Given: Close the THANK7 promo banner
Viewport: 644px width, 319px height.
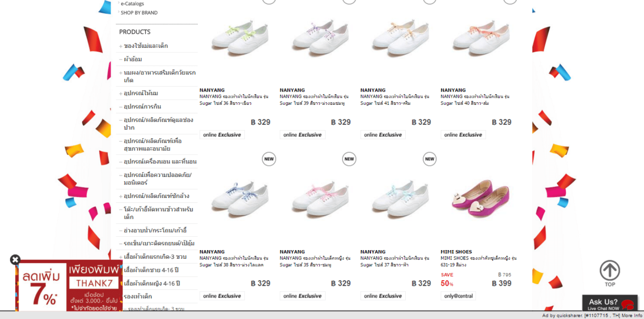Looking at the screenshot, I should point(15,260).
